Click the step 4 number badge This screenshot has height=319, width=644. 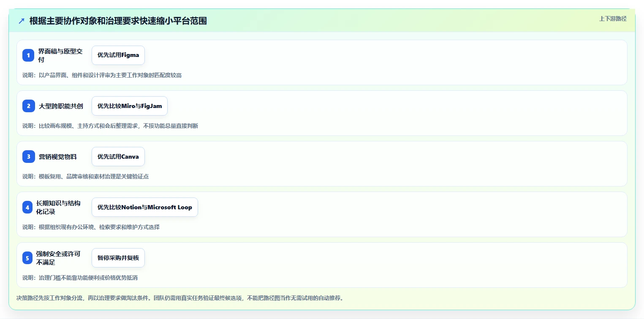tap(27, 207)
